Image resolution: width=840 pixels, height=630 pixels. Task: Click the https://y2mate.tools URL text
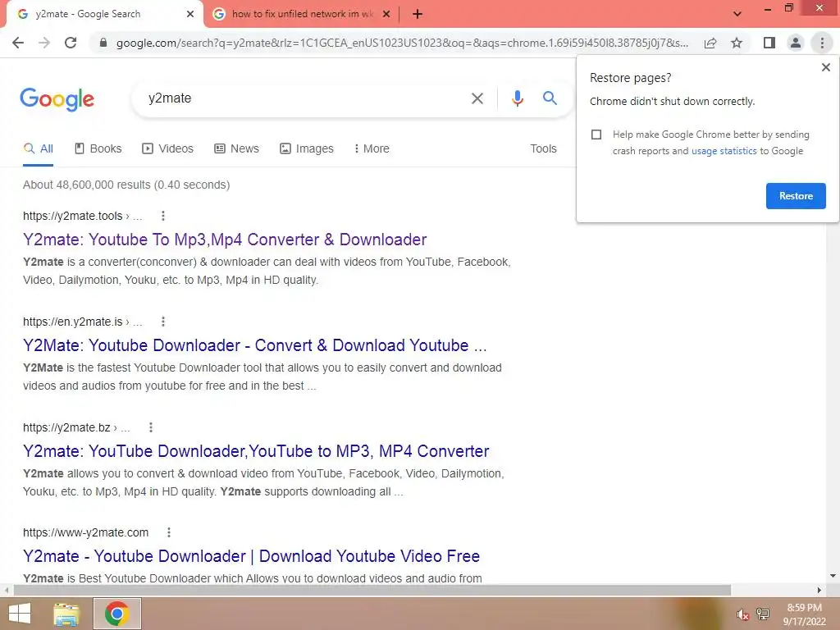click(x=73, y=216)
